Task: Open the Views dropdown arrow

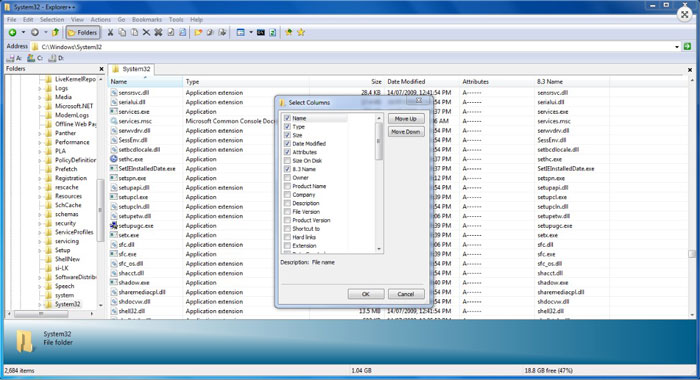Action: 250,32
